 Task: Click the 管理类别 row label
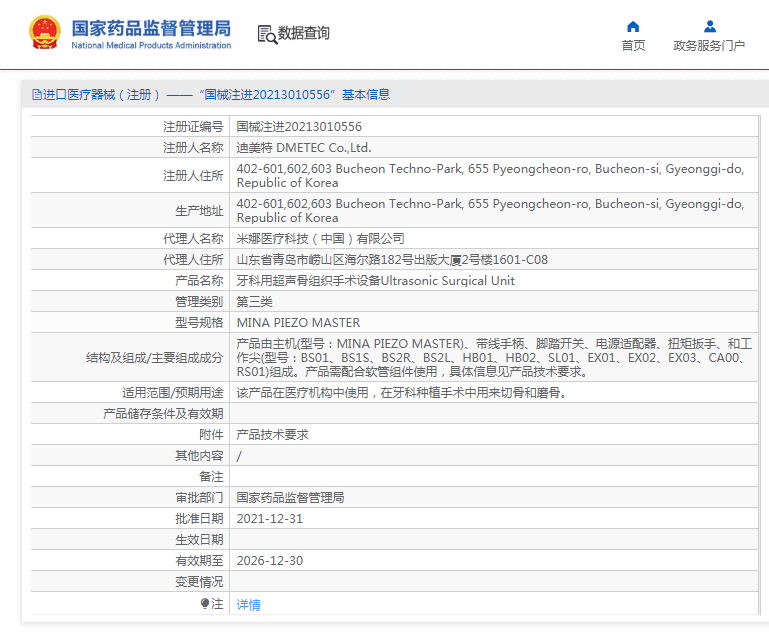click(x=199, y=302)
